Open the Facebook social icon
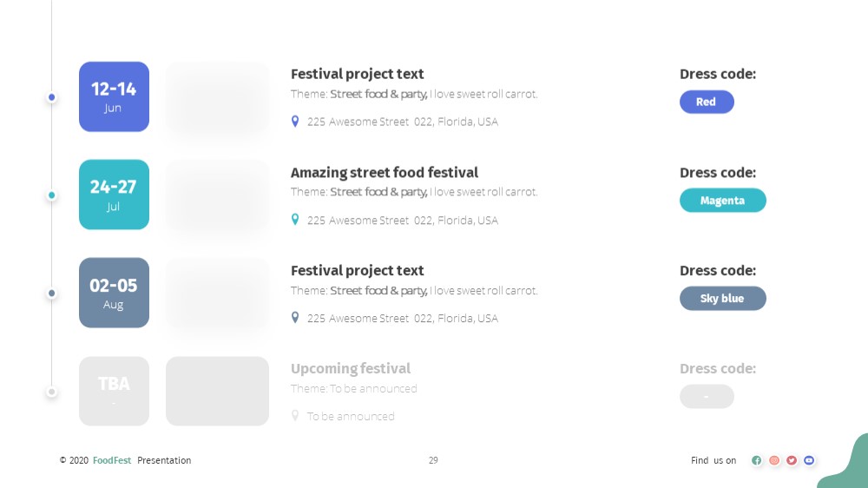 click(757, 460)
